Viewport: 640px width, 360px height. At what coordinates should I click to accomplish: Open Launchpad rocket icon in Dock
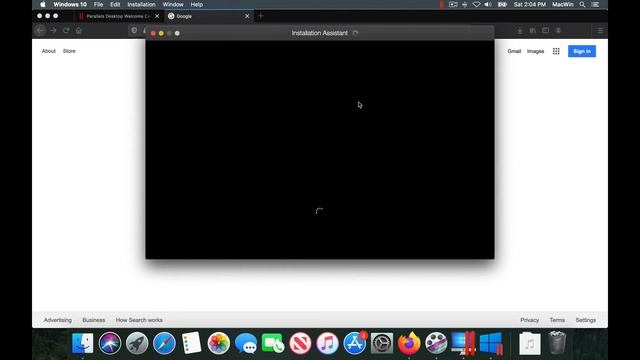click(x=137, y=343)
